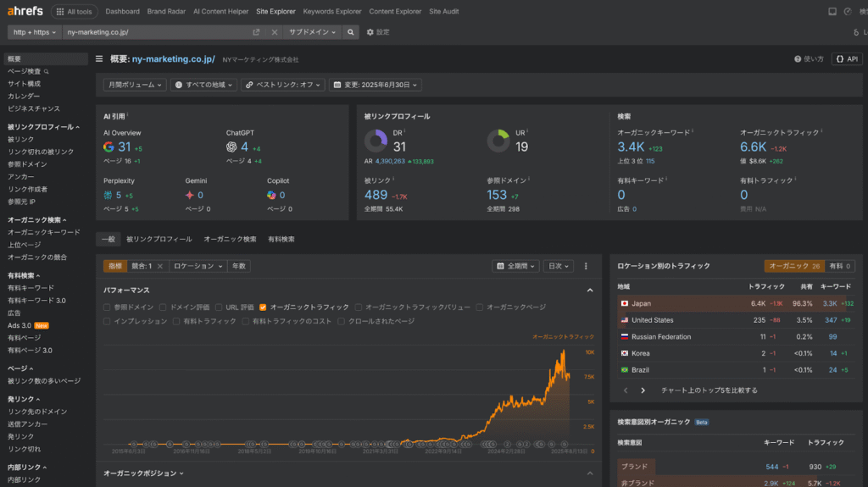This screenshot has height=487, width=868.
Task: Enable インプレッション checkbox
Action: 106,321
